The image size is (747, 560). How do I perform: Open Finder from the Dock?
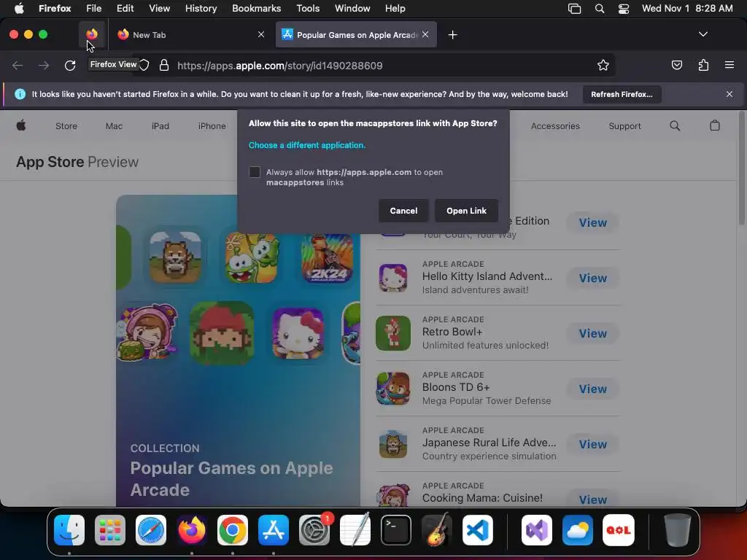pyautogui.click(x=69, y=530)
